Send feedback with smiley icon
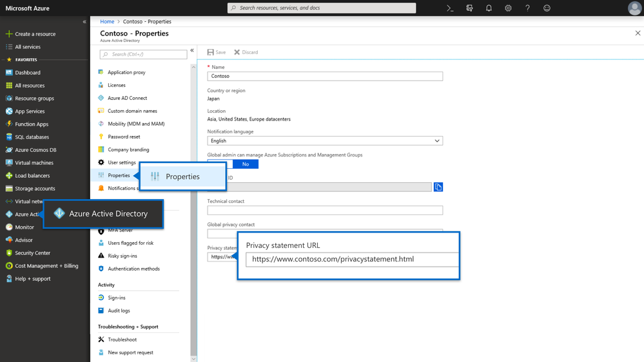Image resolution: width=644 pixels, height=362 pixels. [547, 8]
